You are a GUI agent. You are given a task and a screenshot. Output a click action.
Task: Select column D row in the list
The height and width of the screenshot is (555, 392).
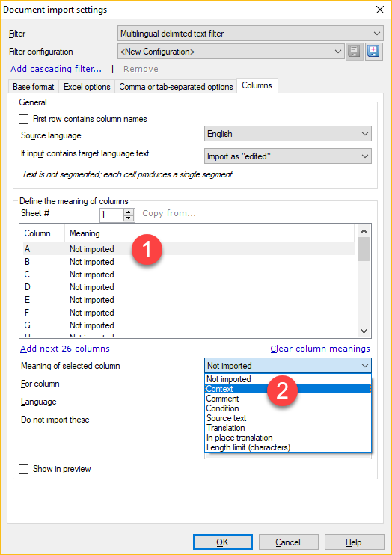(x=189, y=287)
